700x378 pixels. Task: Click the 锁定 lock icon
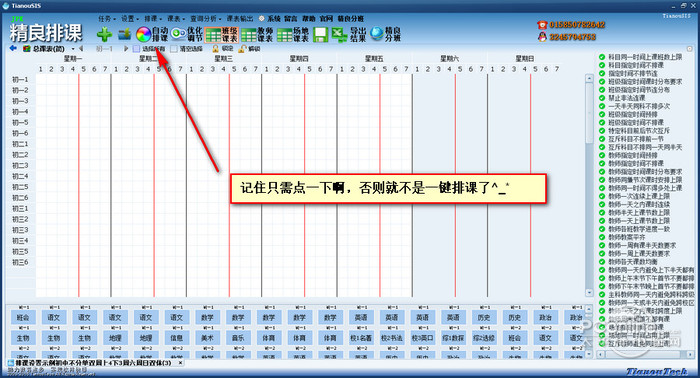(x=216, y=48)
